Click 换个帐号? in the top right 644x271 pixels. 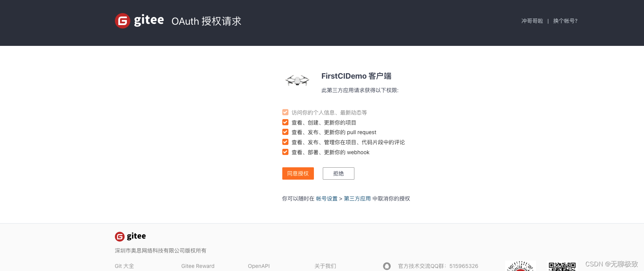point(565,21)
